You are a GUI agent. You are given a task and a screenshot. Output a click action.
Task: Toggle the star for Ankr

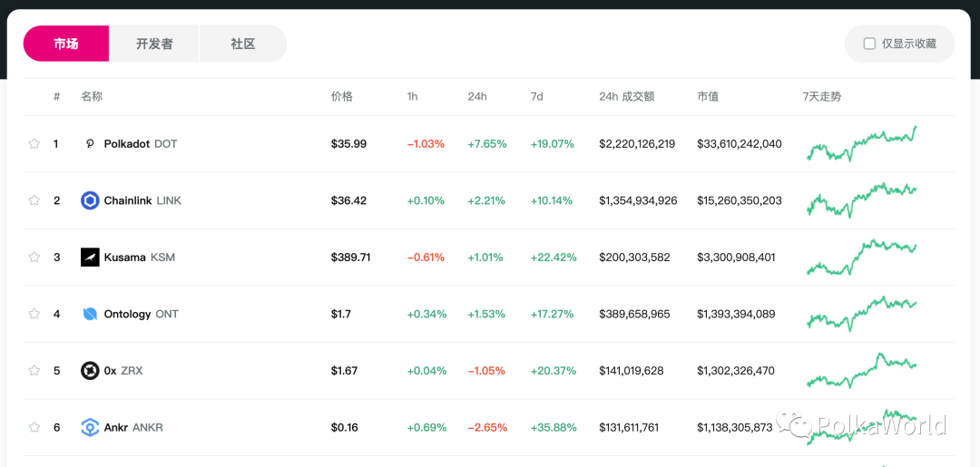click(34, 428)
